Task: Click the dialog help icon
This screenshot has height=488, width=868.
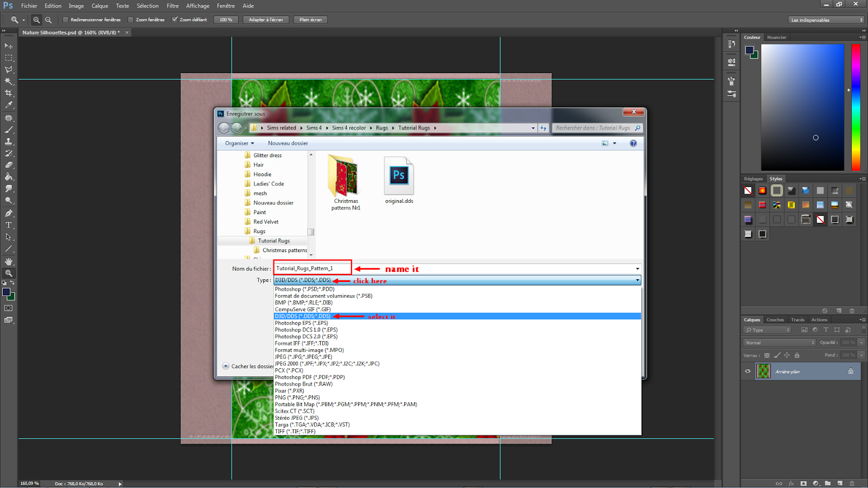Action: (633, 143)
